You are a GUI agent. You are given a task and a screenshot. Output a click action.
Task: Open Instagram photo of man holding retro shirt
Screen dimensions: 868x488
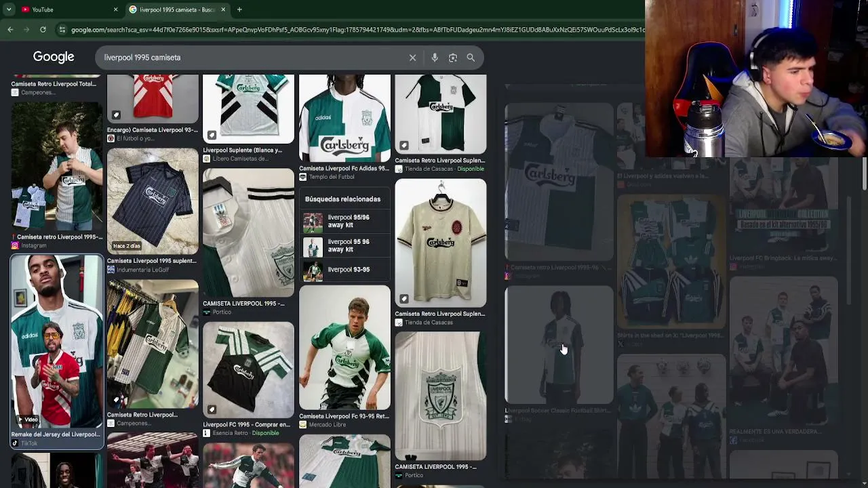56,167
